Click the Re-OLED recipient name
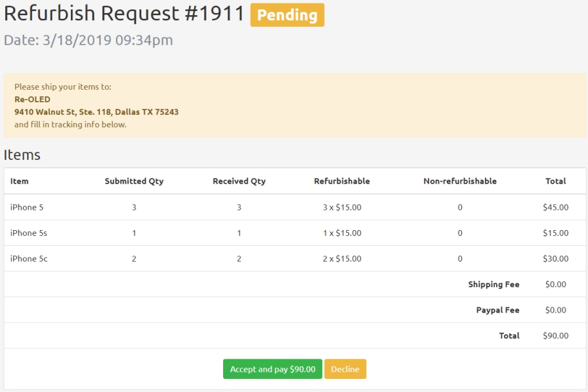The width and height of the screenshot is (588, 392). tap(32, 99)
